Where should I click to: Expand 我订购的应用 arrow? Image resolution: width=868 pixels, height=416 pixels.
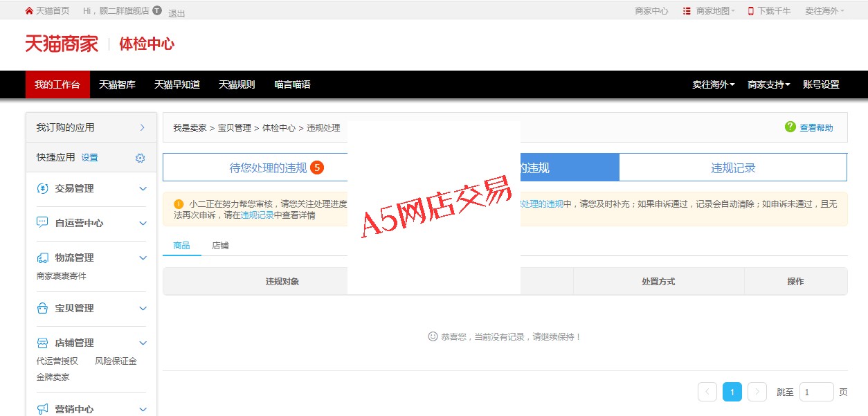click(x=142, y=127)
